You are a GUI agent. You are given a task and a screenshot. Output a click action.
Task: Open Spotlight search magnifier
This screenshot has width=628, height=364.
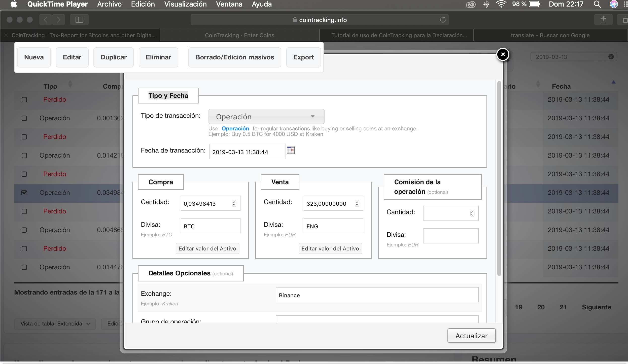coord(597,4)
